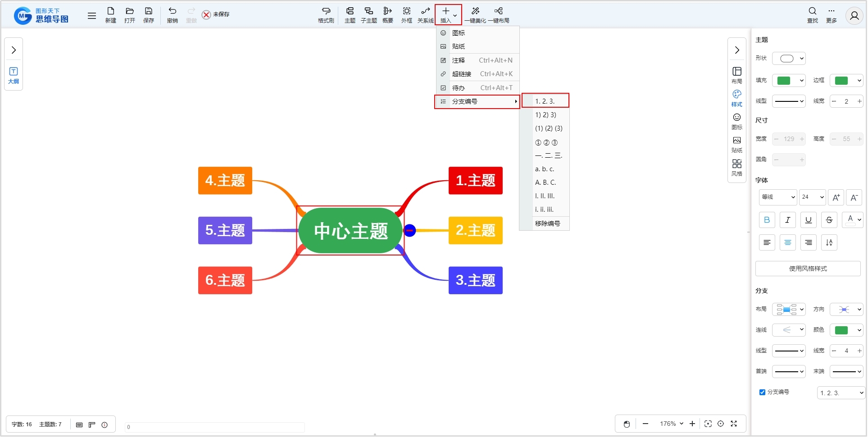Toggle strikethrough text formatting

coord(829,220)
